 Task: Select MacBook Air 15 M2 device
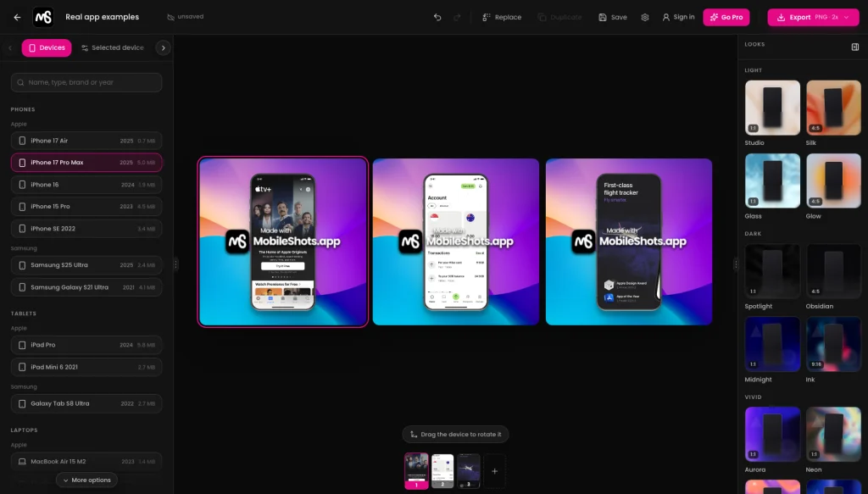(86, 461)
